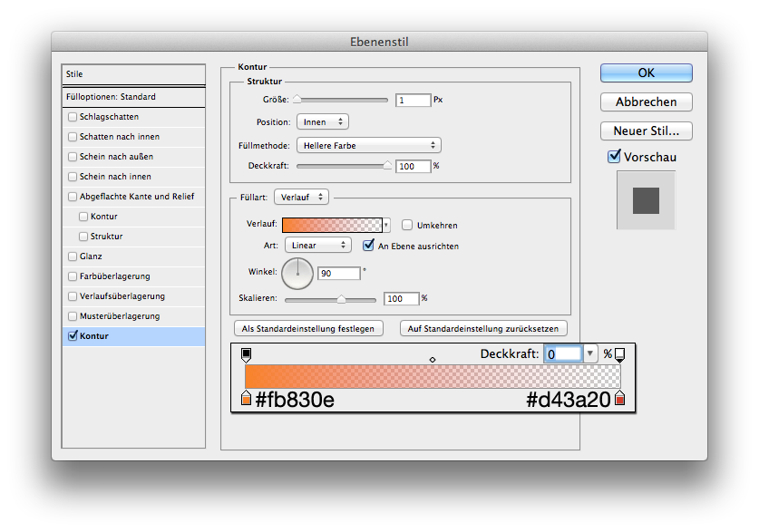
Task: Click the style preview thumbnail
Action: point(646,200)
